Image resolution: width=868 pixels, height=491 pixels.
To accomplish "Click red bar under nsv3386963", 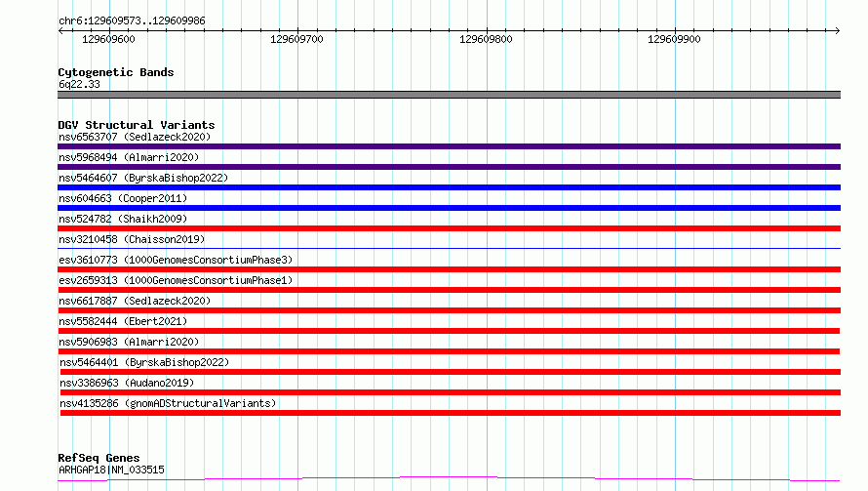I will [451, 392].
